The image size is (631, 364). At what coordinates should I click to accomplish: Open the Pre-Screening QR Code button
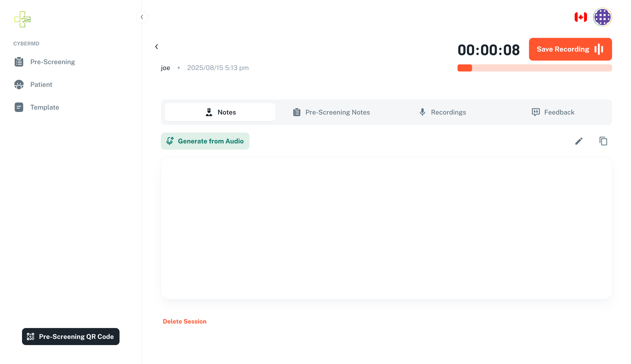point(71,337)
